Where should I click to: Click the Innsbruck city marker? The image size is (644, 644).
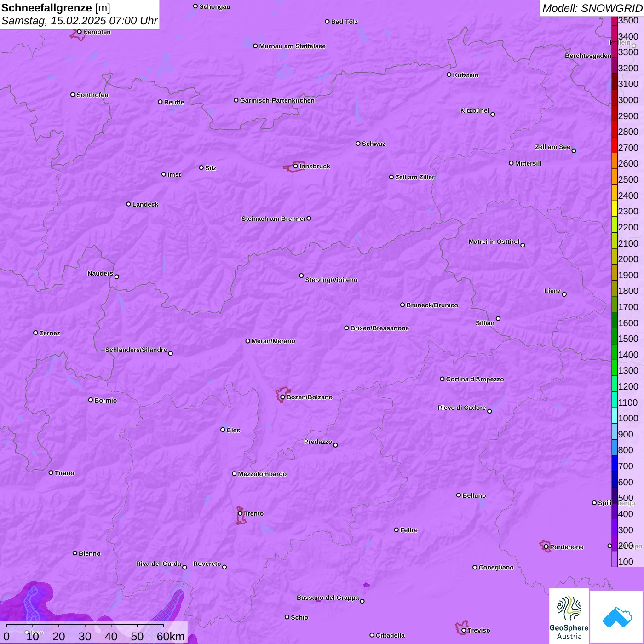click(295, 166)
